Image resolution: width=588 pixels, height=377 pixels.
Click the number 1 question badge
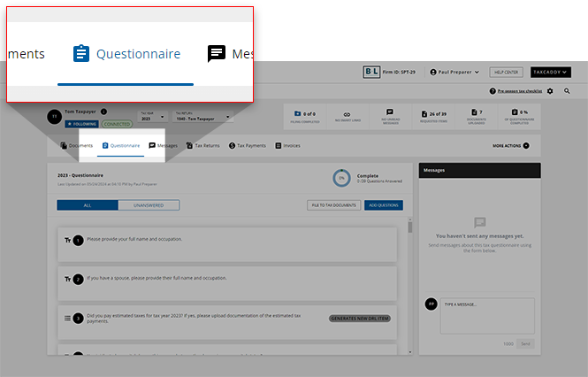click(x=78, y=241)
